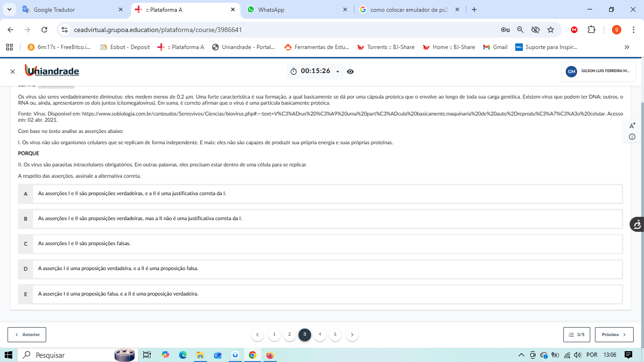This screenshot has width=644, height=362.
Task: Click the info circle icon on right side
Action: pyautogui.click(x=632, y=137)
